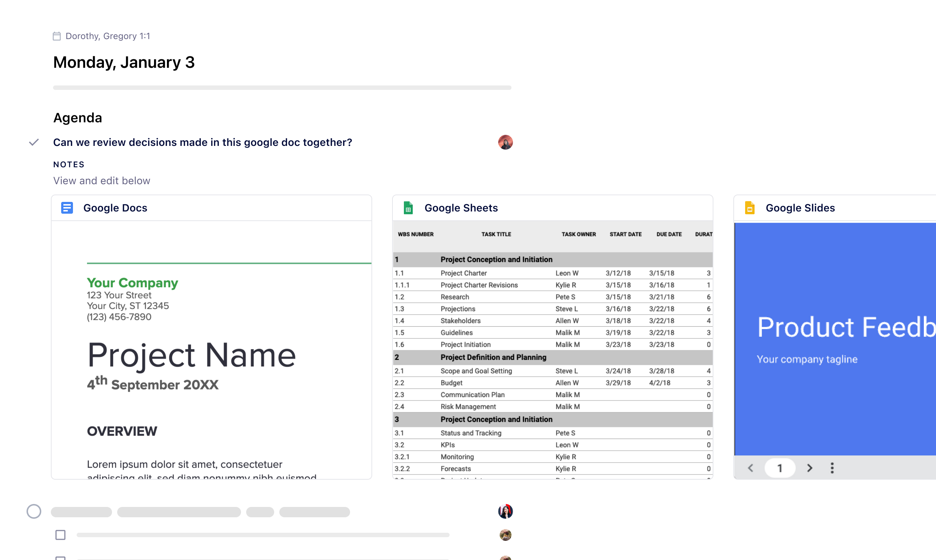
Task: Select the Project Charter Revisions cell
Action: [479, 285]
